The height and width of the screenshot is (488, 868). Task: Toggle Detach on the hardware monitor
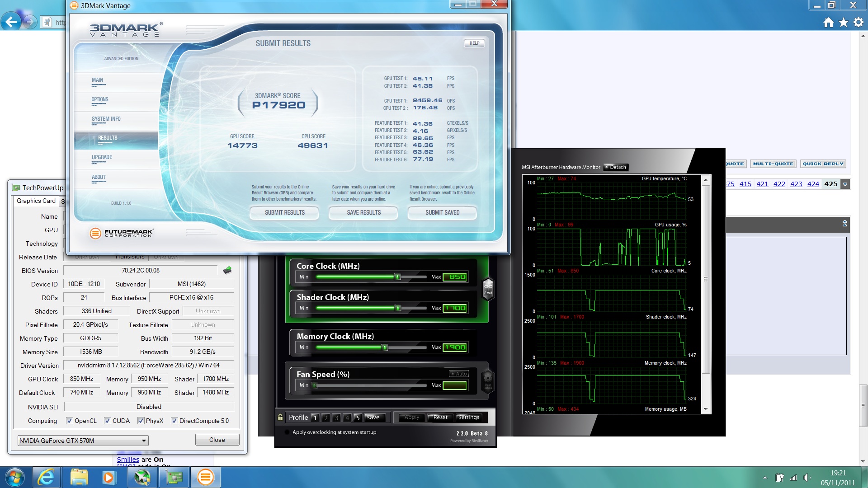[x=616, y=167]
